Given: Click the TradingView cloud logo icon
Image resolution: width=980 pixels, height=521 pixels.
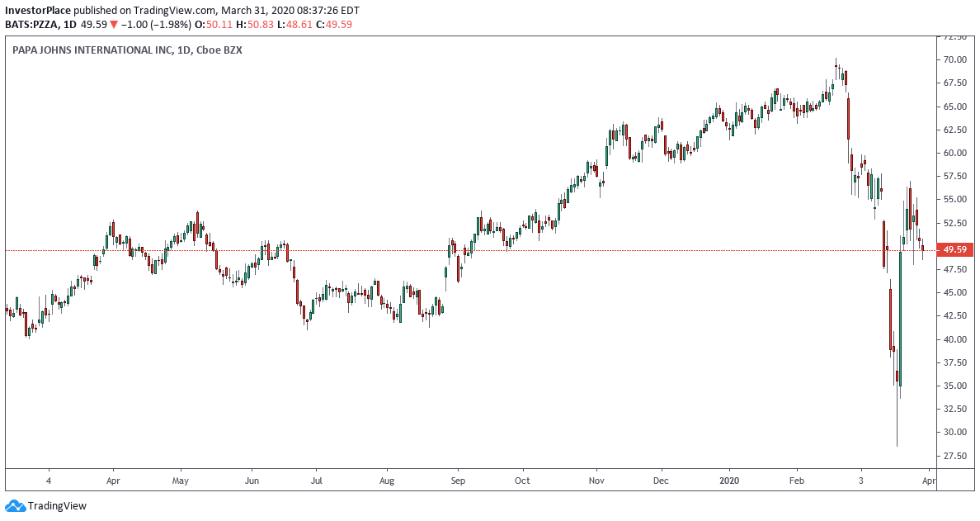Looking at the screenshot, I should coord(15,506).
